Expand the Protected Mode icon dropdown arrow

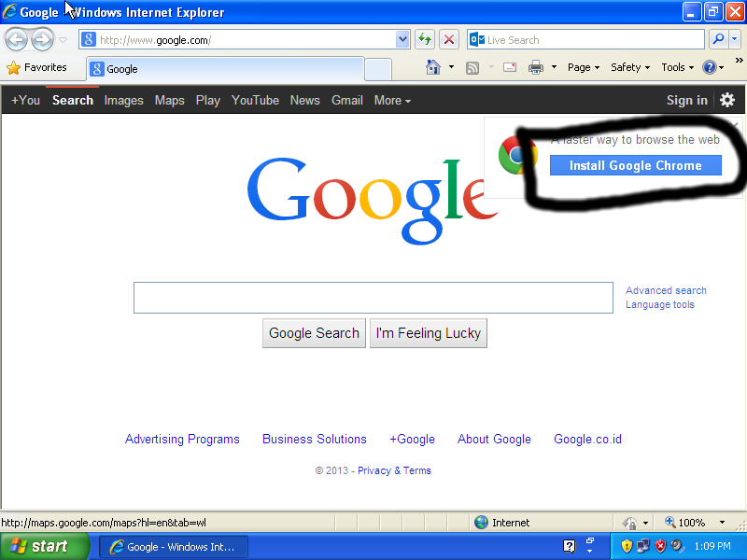click(x=645, y=523)
